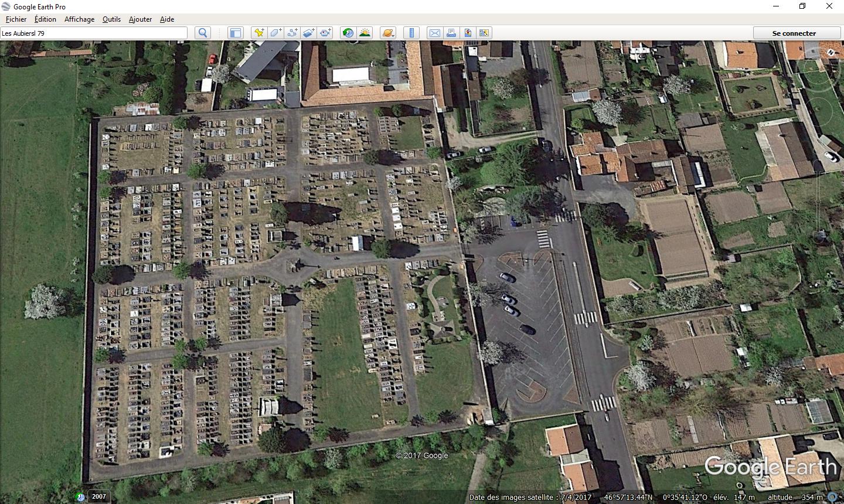Show the ruler measurement tool
The image size is (844, 504).
411,33
